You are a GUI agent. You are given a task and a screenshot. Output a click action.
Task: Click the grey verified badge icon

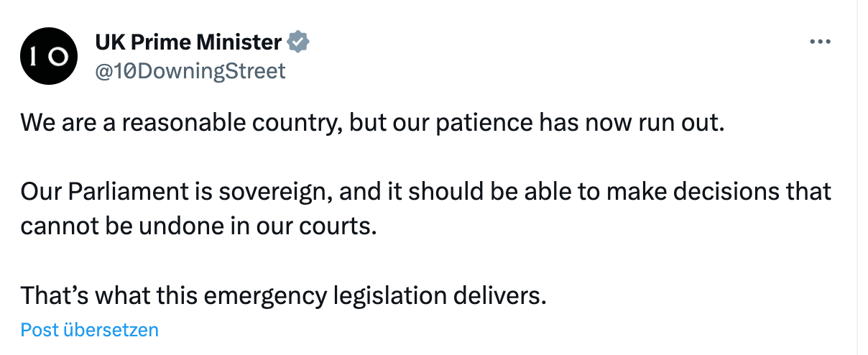[298, 42]
